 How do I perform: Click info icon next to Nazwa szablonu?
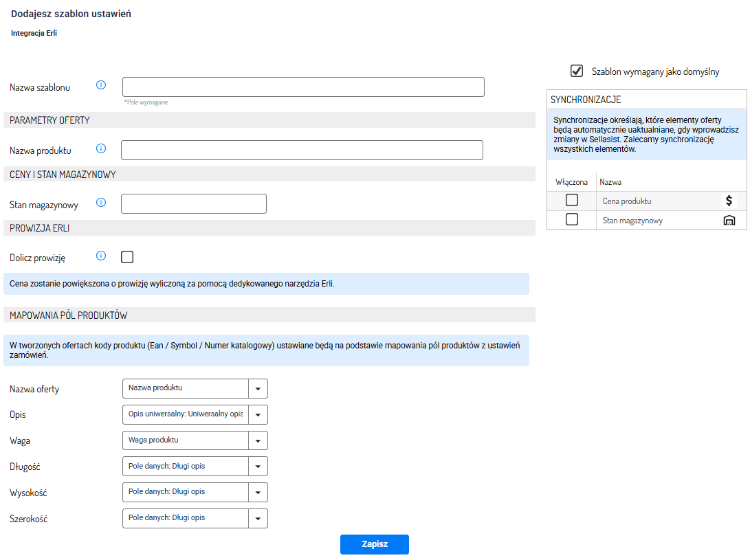101,85
